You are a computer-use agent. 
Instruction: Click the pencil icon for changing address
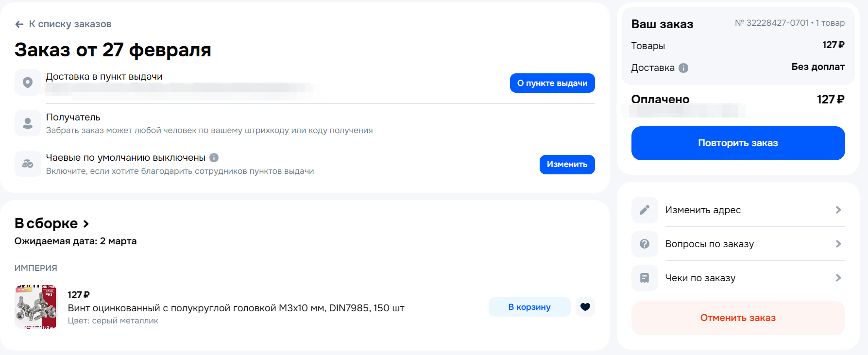645,210
